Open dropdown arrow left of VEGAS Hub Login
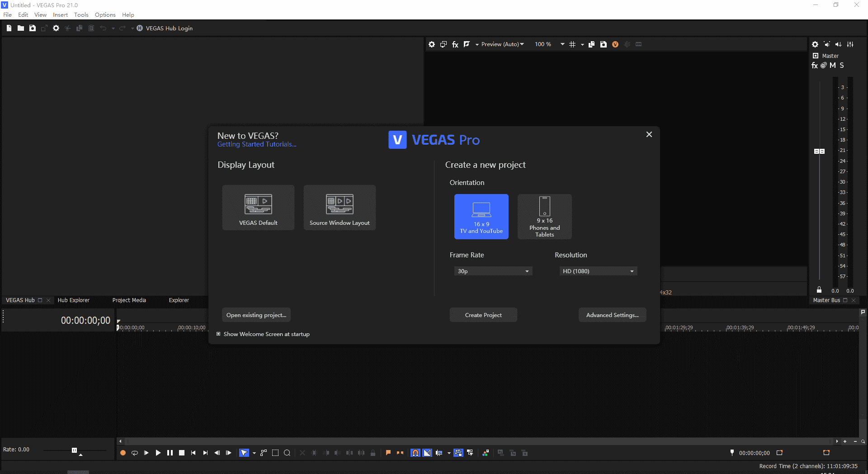This screenshot has height=474, width=868. point(132,28)
